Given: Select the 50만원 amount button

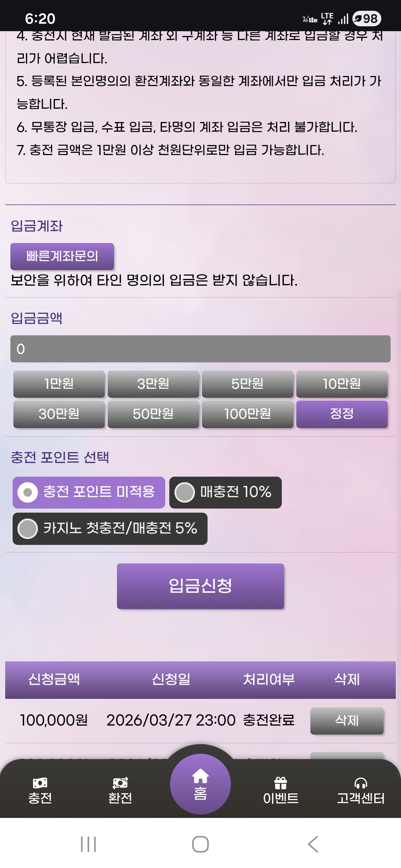Looking at the screenshot, I should point(153,414).
